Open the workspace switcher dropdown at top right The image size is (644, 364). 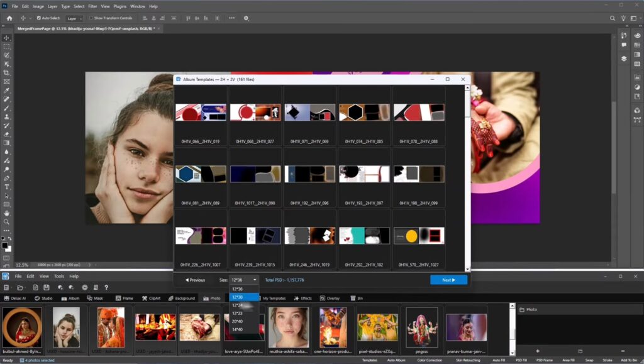click(635, 18)
